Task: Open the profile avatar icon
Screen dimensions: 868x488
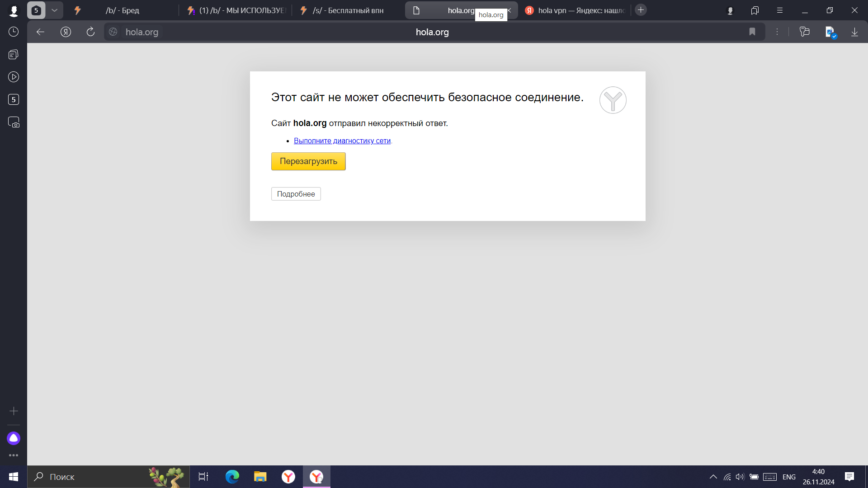Action: tap(14, 10)
